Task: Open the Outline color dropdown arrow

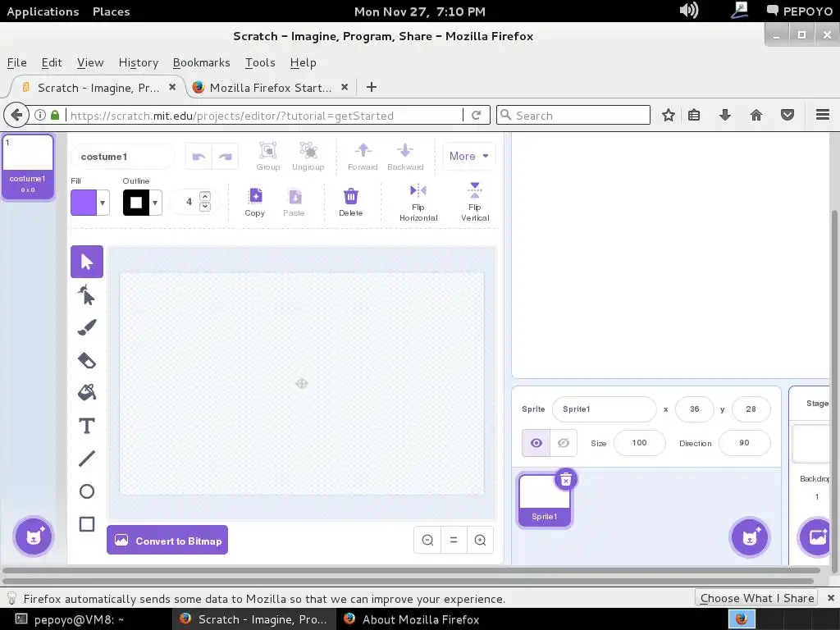Action: coord(155,203)
